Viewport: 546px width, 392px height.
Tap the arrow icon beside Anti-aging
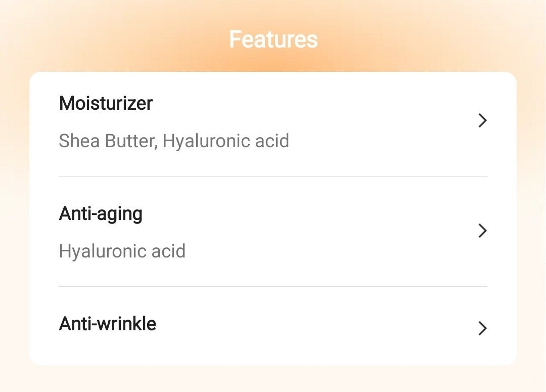(482, 231)
